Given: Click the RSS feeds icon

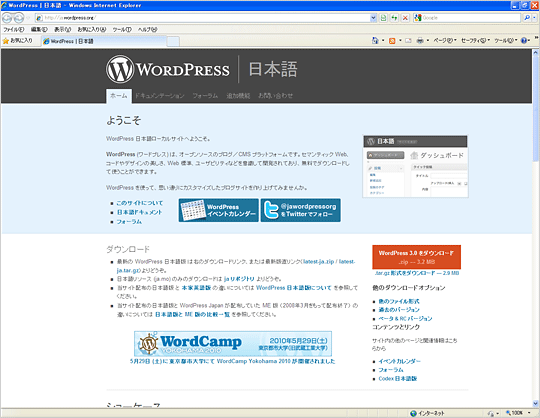Looking at the screenshot, I should click(x=392, y=41).
